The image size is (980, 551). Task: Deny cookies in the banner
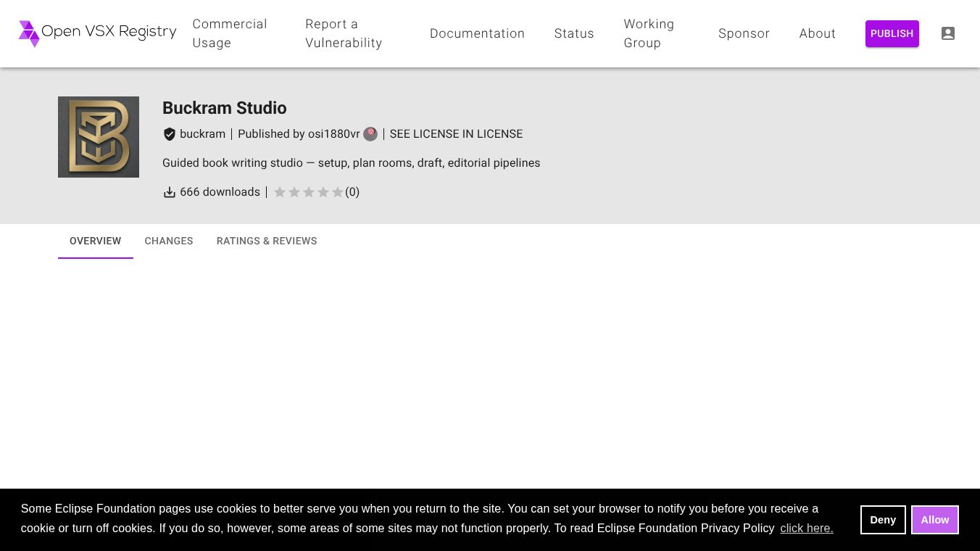click(x=883, y=520)
